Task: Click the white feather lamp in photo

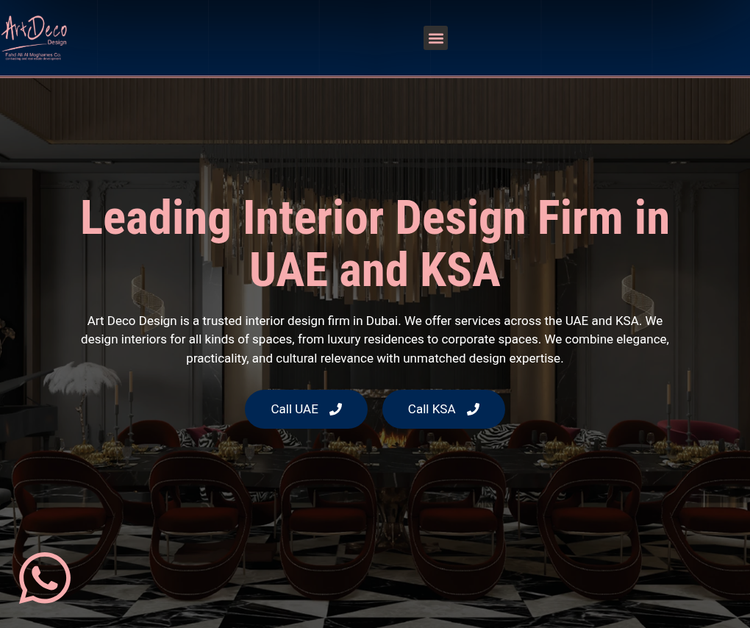Action: (x=82, y=378)
